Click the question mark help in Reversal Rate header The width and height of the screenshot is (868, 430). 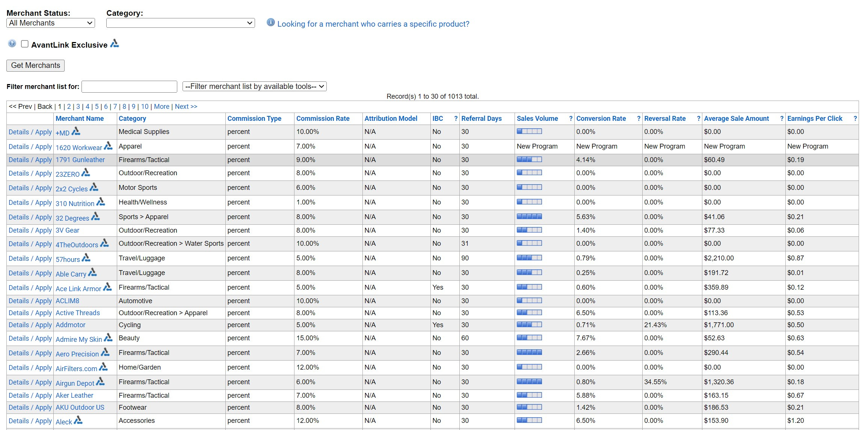pyautogui.click(x=699, y=119)
